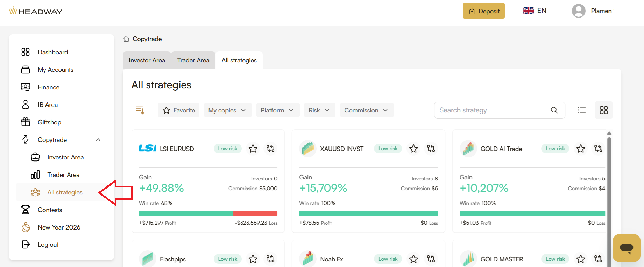Click GOLD AI Trade profit bar
This screenshot has height=267, width=644.
click(532, 213)
